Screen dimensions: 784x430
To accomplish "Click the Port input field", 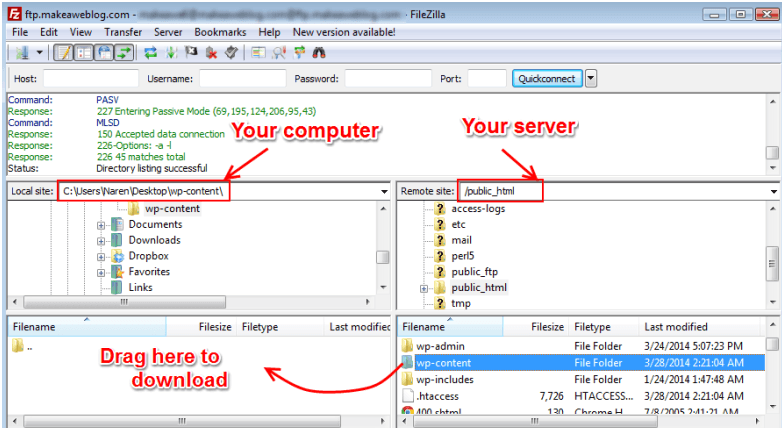I will click(x=487, y=78).
